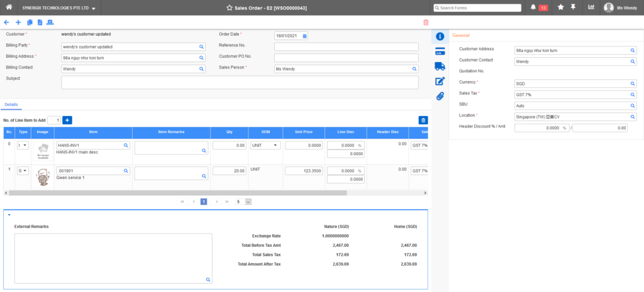Search Customer Address lookup icon

tap(633, 51)
